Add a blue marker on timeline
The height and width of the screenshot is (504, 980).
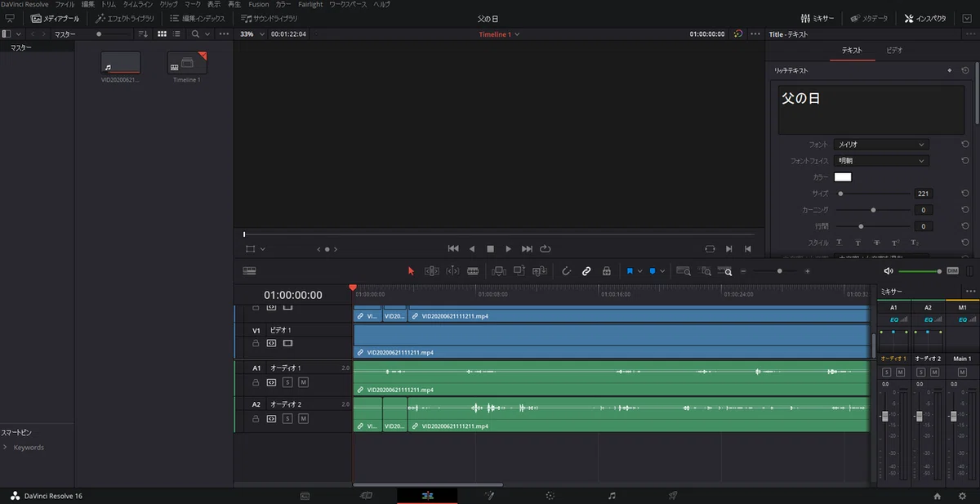tap(653, 271)
